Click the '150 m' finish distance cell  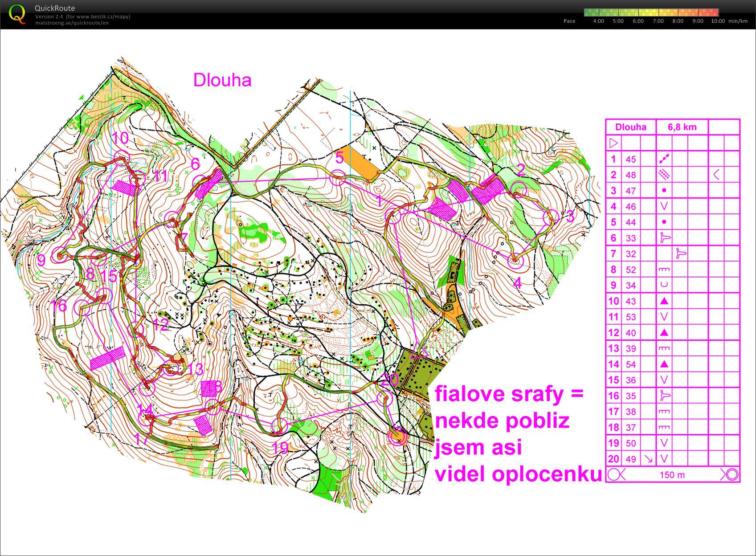pyautogui.click(x=672, y=474)
